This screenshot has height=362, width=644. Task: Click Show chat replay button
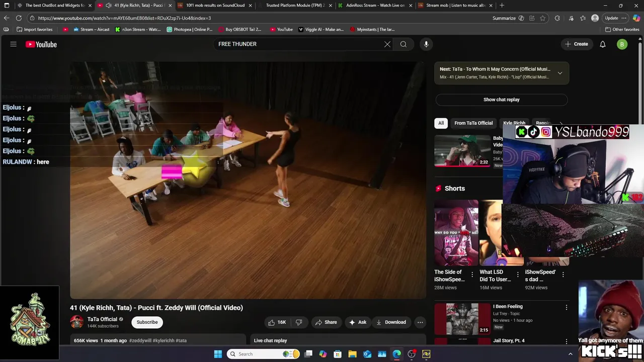(502, 100)
